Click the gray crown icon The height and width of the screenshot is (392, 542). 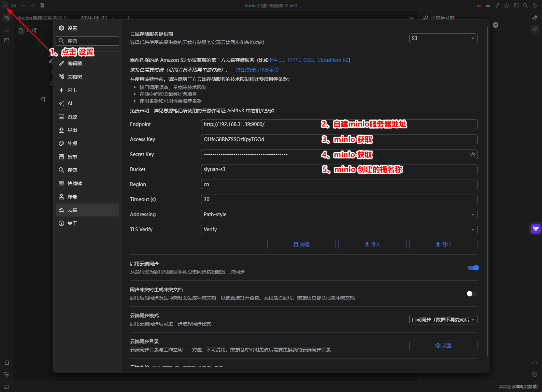tap(488, 5)
